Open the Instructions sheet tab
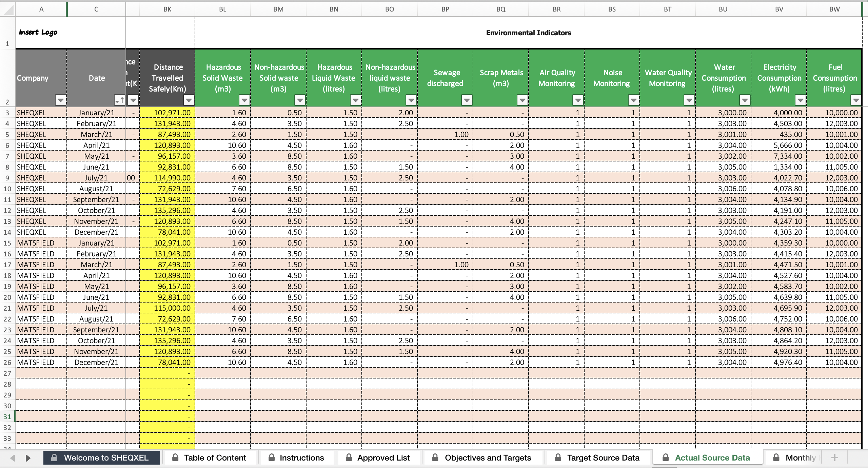868x468 pixels. [x=296, y=458]
